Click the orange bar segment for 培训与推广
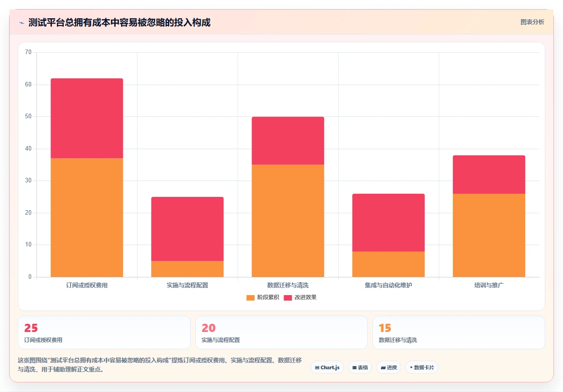This screenshot has height=392, width=563. [x=489, y=235]
